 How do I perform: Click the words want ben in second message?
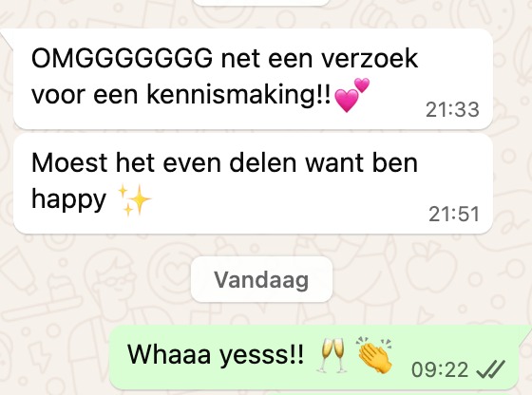pyautogui.click(x=361, y=162)
